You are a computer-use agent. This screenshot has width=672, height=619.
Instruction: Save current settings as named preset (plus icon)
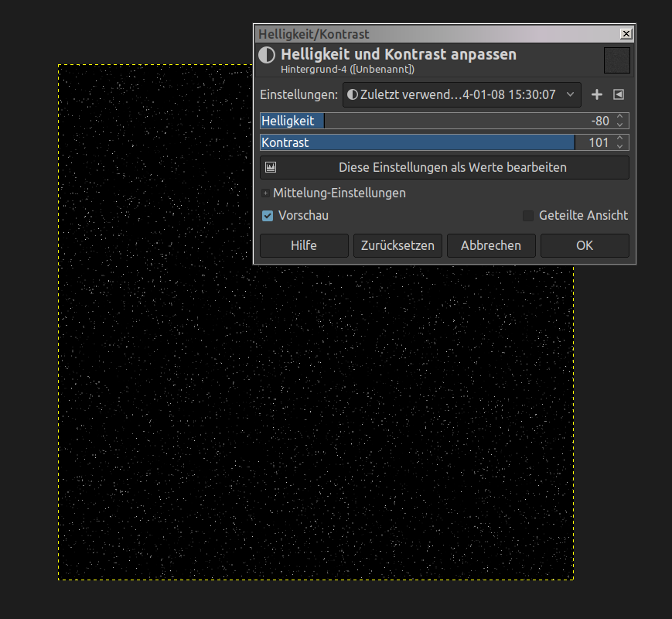[596, 94]
